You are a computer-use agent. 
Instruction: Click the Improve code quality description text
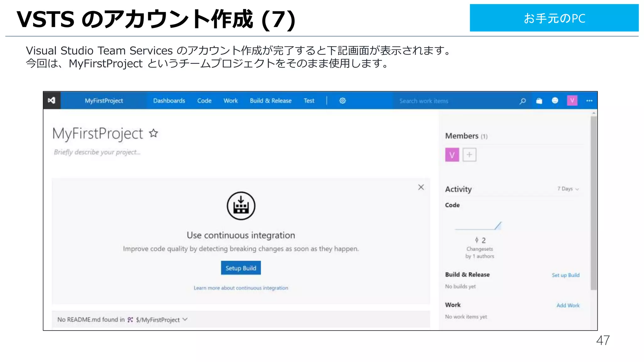coord(241,249)
